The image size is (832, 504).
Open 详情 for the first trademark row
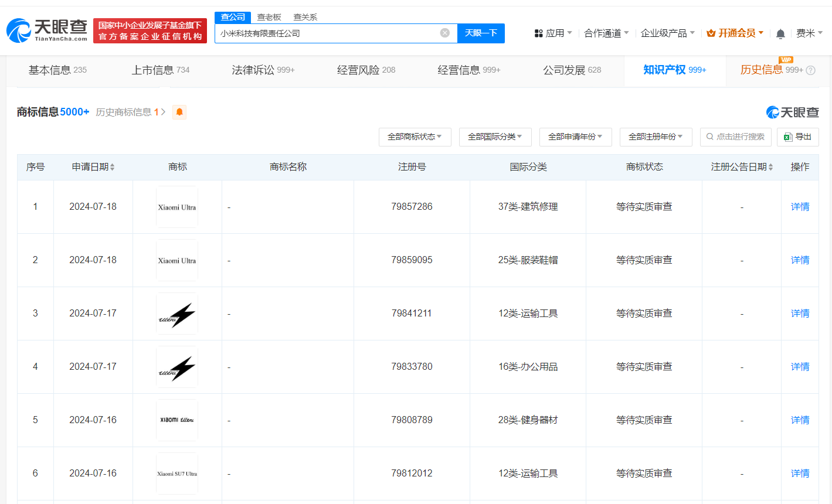click(800, 206)
